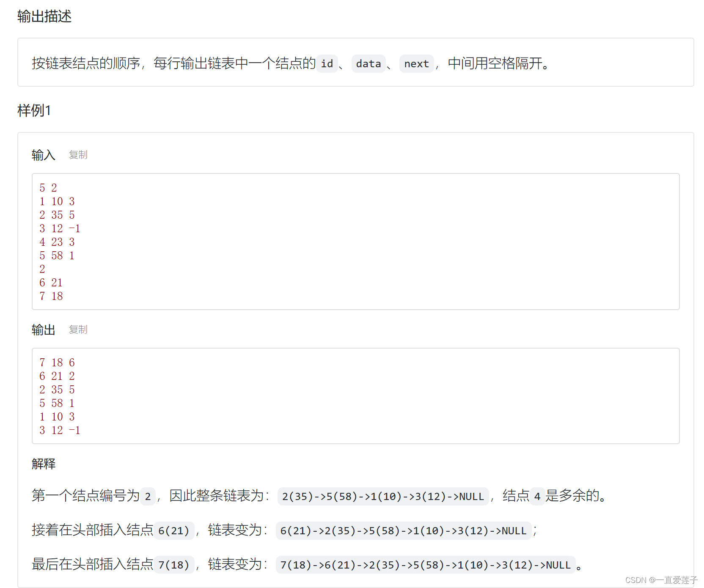
Task: Click the inline code 4 before 是多余的
Action: [537, 496]
